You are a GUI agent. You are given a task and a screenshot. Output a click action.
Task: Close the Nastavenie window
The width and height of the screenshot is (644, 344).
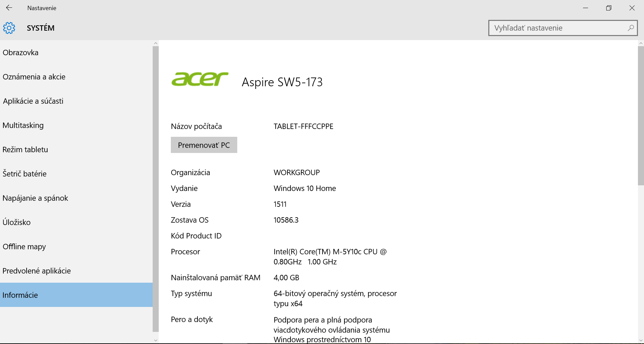coord(632,8)
